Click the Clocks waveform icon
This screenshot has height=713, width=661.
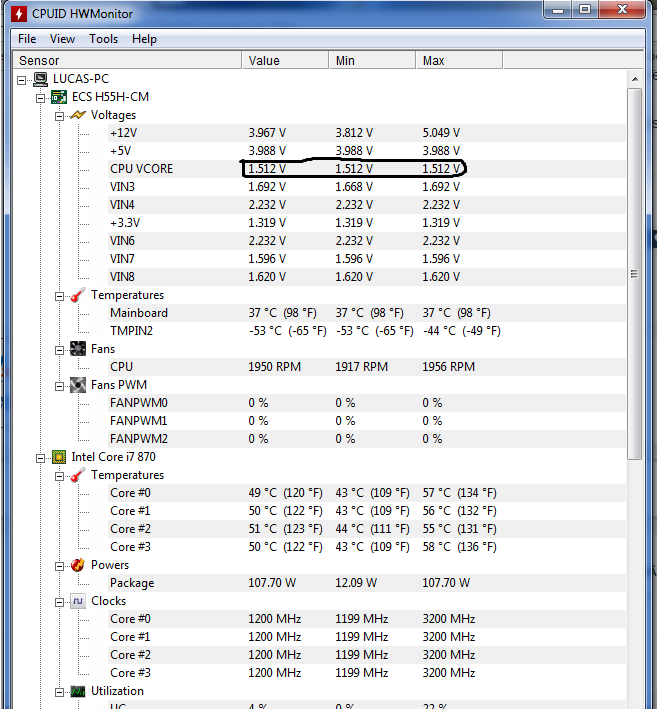click(78, 601)
